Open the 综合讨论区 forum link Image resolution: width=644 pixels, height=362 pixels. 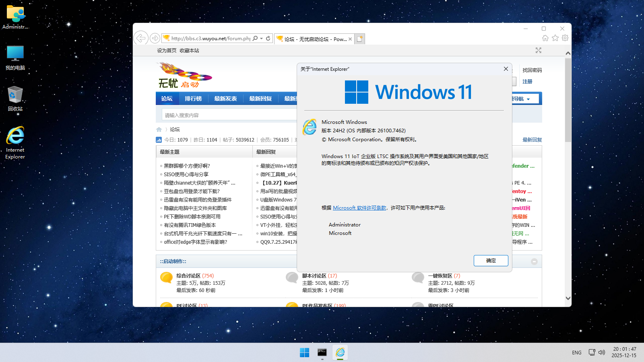188,276
